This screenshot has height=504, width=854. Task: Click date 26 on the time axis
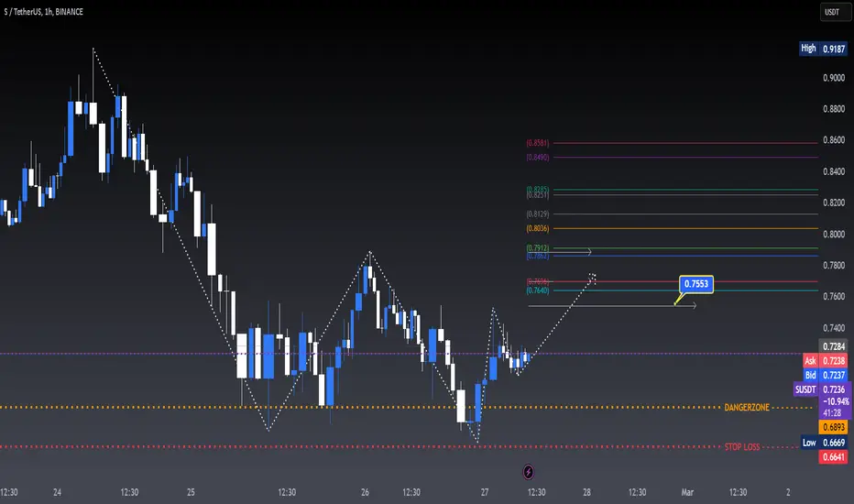click(365, 493)
